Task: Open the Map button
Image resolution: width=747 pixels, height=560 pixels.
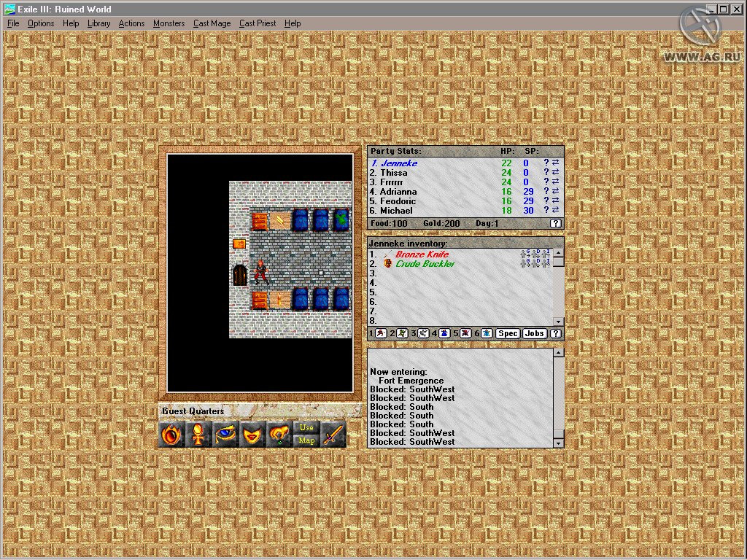Action: coord(306,440)
